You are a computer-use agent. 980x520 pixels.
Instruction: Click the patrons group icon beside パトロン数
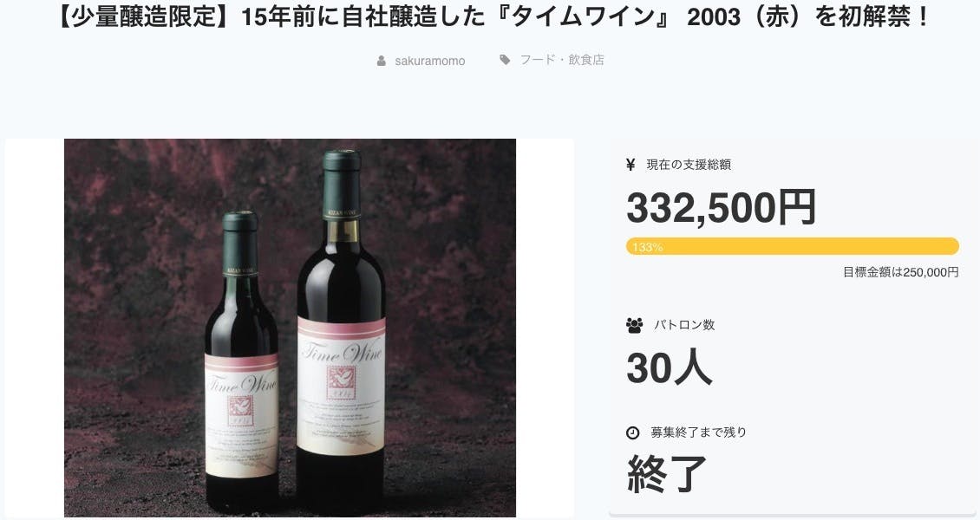(x=634, y=325)
